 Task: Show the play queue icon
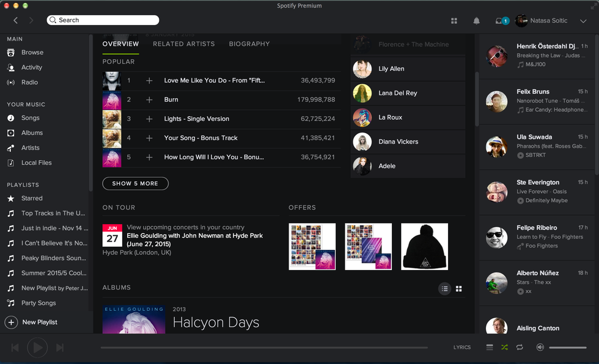[490, 348]
